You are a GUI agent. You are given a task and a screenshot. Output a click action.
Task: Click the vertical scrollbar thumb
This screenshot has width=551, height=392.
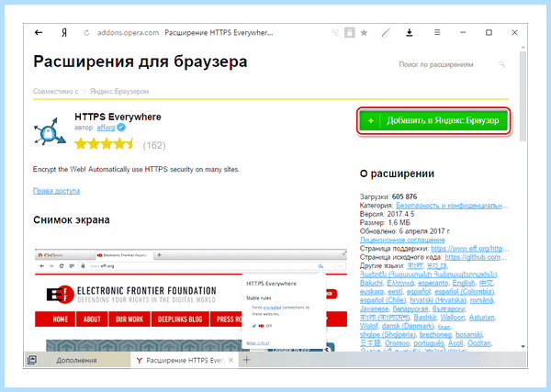[x=523, y=96]
